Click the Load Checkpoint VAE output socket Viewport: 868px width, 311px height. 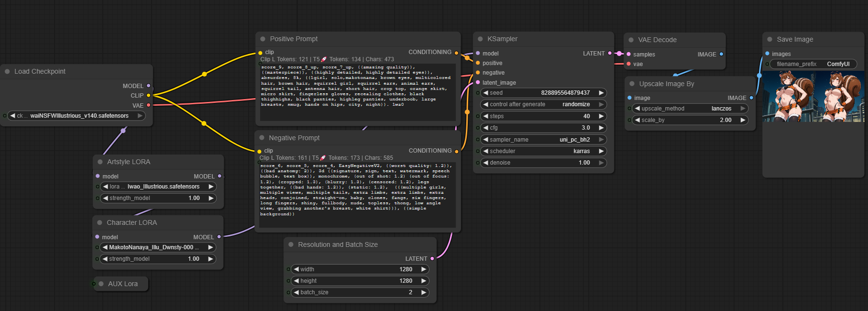149,105
